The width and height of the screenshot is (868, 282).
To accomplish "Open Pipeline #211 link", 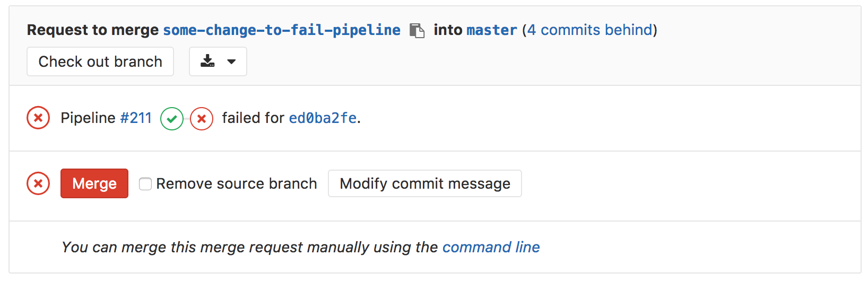I will pos(136,118).
